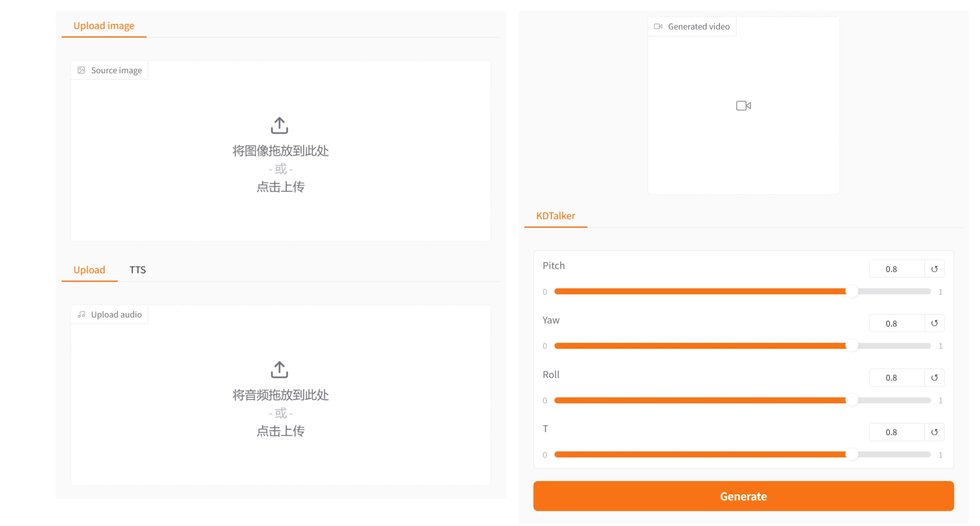Click the audio upload arrow icon
980x526 pixels.
click(280, 370)
